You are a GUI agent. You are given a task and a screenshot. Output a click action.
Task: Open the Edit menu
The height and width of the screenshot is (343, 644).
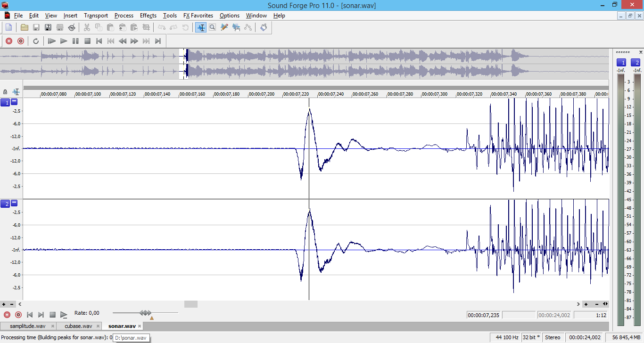(x=34, y=16)
